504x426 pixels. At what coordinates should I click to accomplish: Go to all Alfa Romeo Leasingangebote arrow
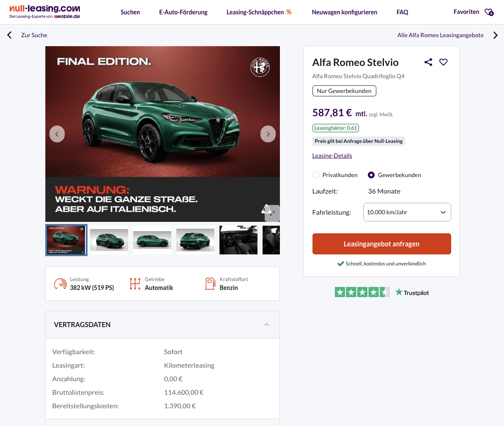tap(496, 35)
